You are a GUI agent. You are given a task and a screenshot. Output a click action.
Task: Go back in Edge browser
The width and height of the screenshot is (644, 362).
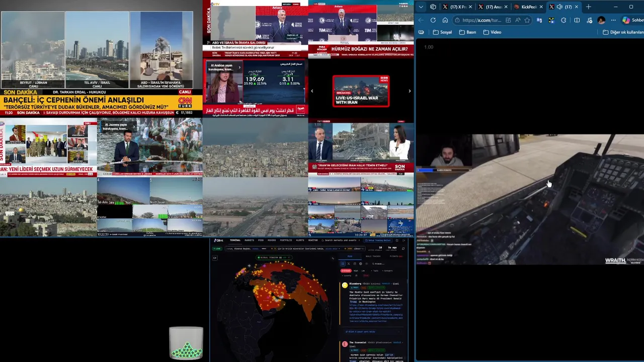tap(421, 20)
